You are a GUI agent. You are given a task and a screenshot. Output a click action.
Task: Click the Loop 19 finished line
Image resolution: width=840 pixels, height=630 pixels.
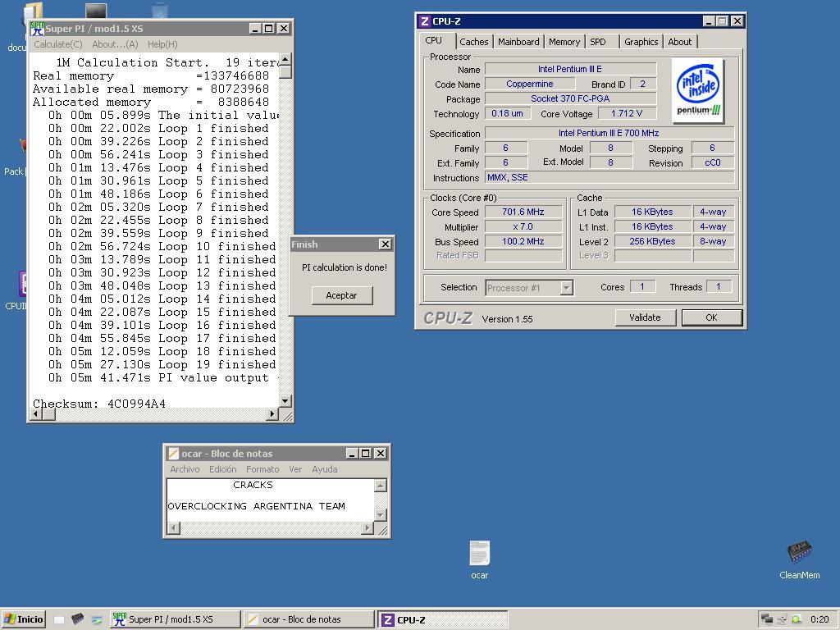[162, 365]
